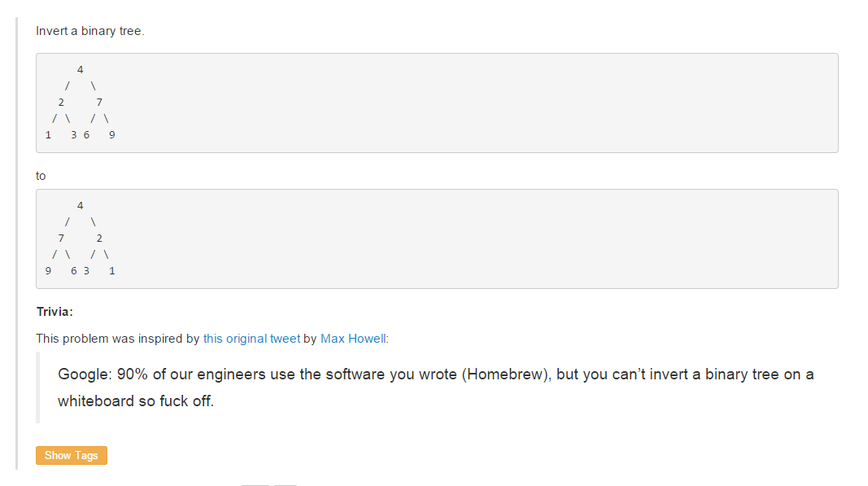This screenshot has width=868, height=486.
Task: Click leaf 1 in the original tree
Action: tap(48, 135)
